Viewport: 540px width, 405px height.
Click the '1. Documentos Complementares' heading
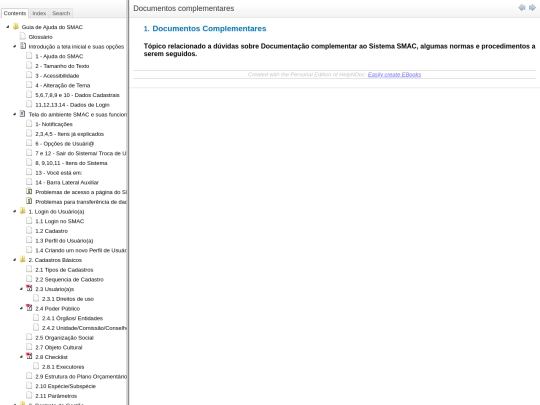[x=205, y=29]
